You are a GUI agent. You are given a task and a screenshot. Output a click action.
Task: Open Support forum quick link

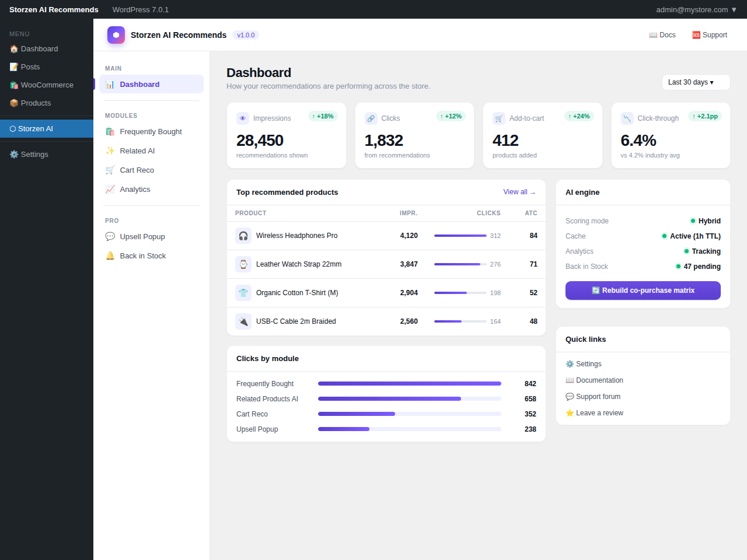tap(593, 397)
